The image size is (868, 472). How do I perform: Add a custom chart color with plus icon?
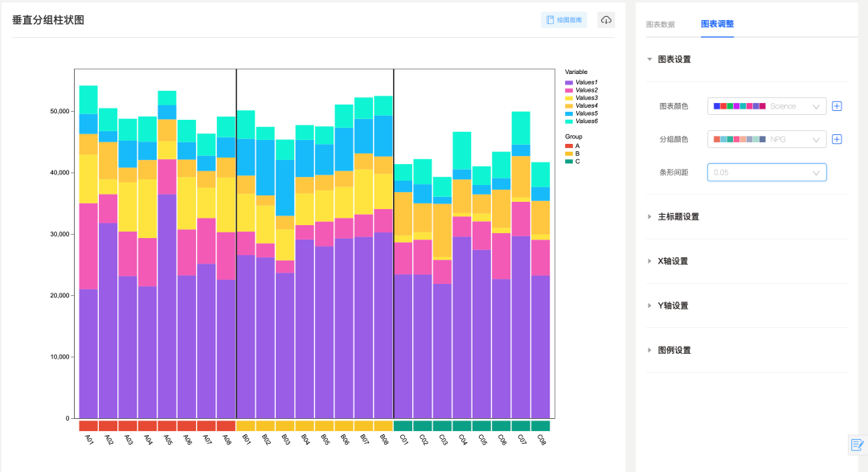(x=837, y=106)
